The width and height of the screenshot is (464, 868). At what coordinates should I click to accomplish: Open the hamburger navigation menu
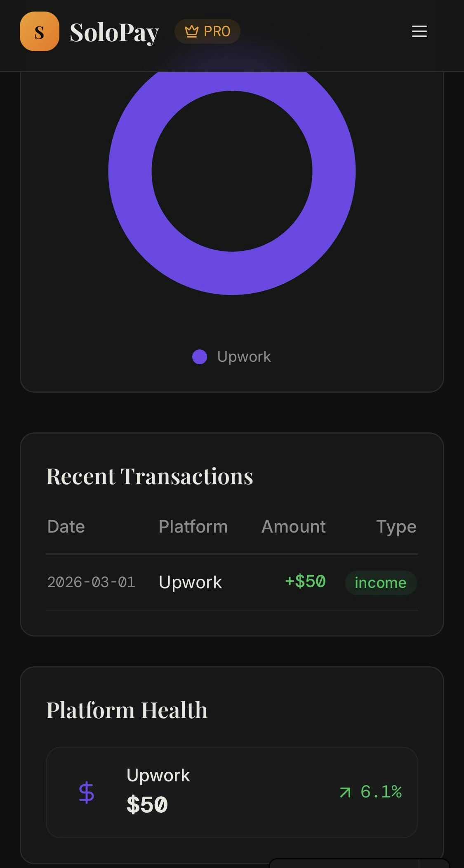pos(419,31)
